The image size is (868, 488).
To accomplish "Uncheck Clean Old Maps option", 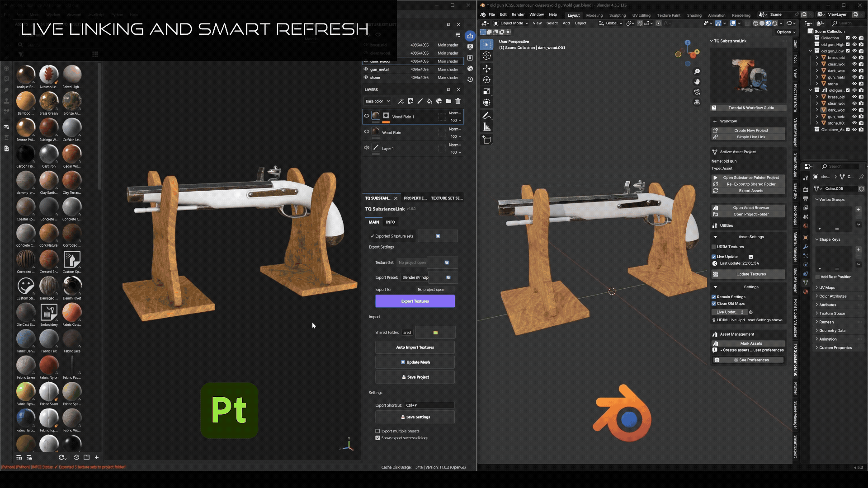I will pos(714,304).
